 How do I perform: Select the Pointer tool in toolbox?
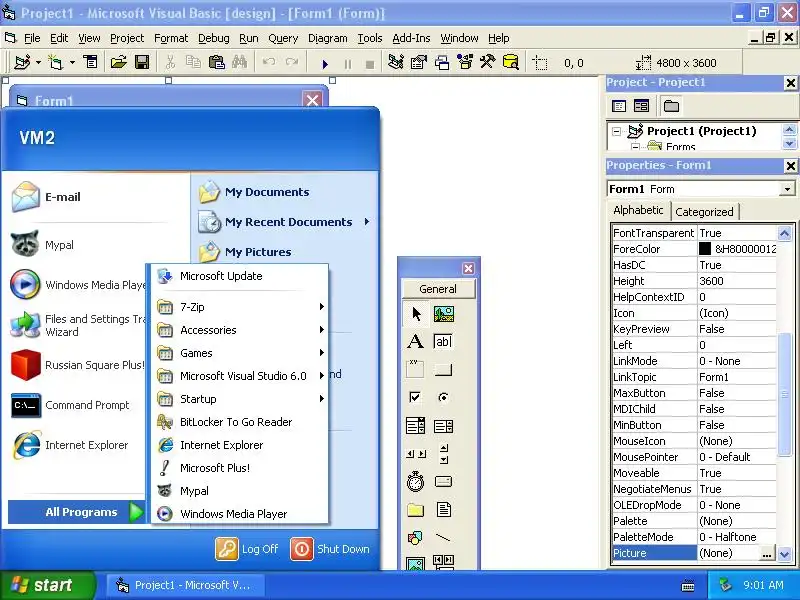416,314
